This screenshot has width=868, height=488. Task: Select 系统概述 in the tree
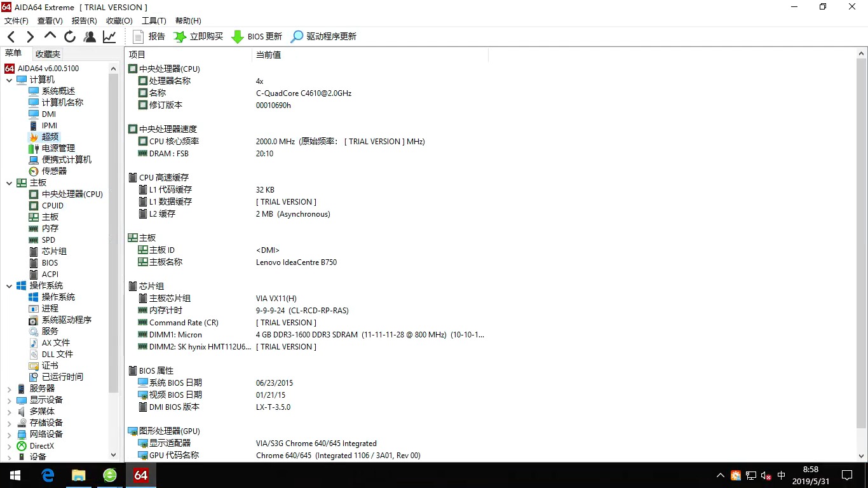[x=51, y=91]
